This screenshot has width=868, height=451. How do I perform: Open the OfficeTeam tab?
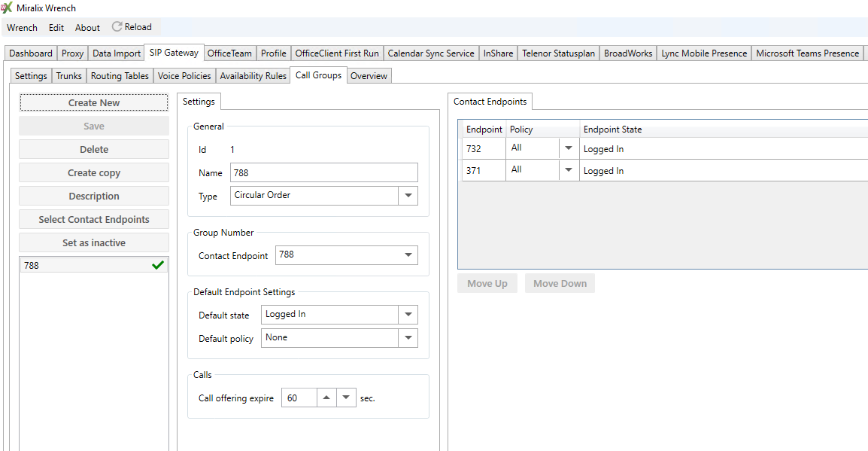click(x=229, y=53)
